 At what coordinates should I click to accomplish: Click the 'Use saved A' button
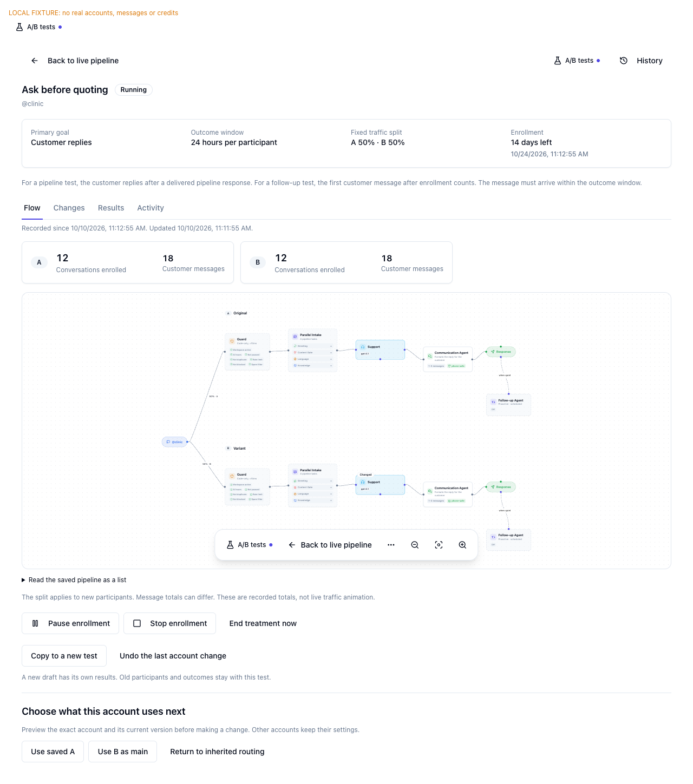point(53,752)
